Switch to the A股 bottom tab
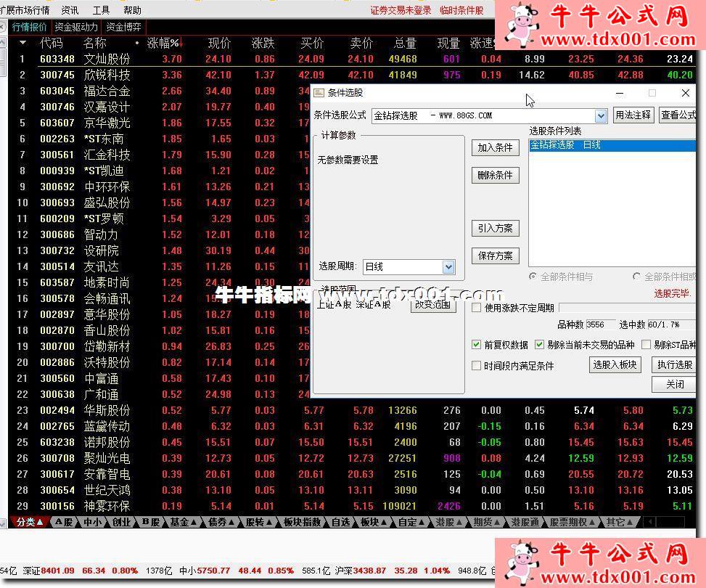This screenshot has height=588, width=706. [x=63, y=522]
